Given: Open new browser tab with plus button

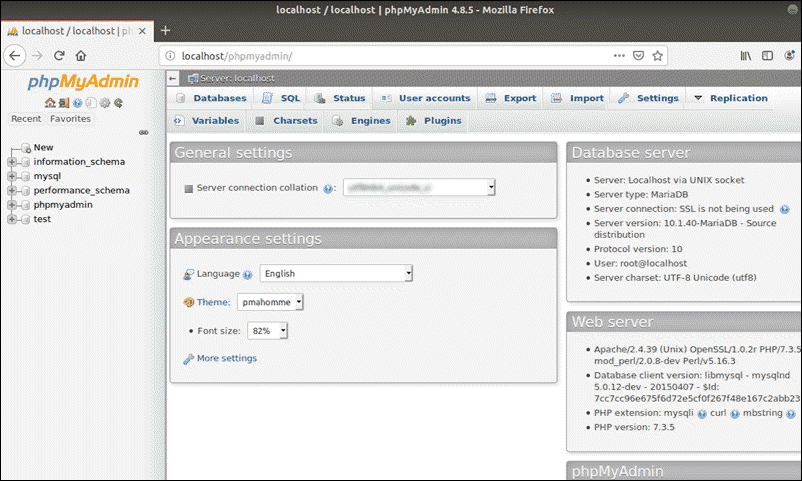Looking at the screenshot, I should [165, 31].
